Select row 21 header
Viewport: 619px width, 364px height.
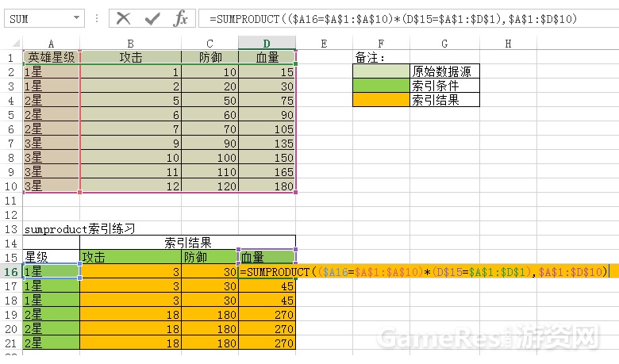[x=11, y=343]
